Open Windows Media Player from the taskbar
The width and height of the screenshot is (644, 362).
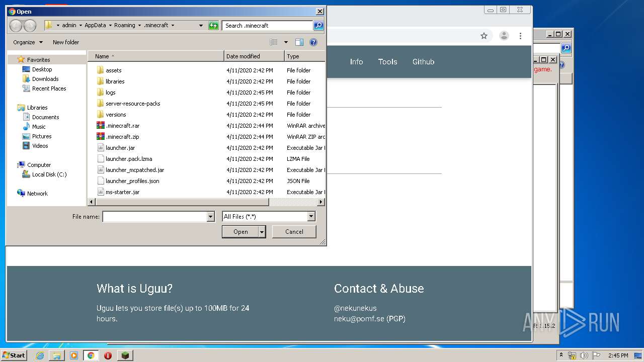(x=74, y=355)
